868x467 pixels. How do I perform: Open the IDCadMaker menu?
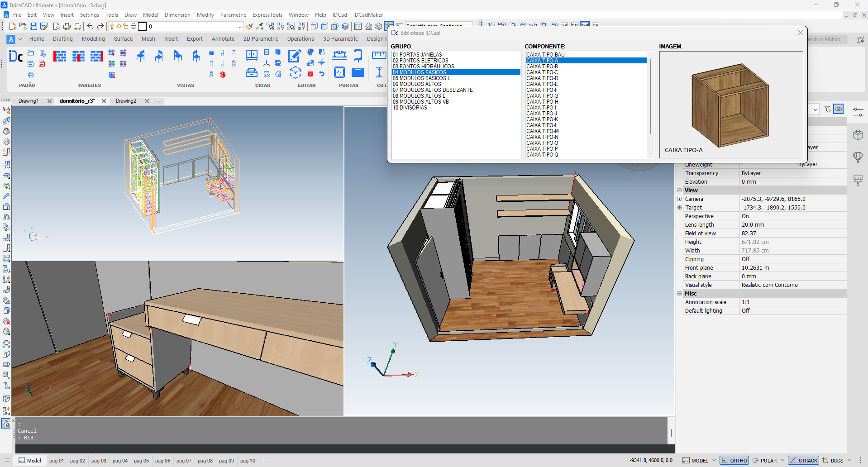click(x=368, y=15)
